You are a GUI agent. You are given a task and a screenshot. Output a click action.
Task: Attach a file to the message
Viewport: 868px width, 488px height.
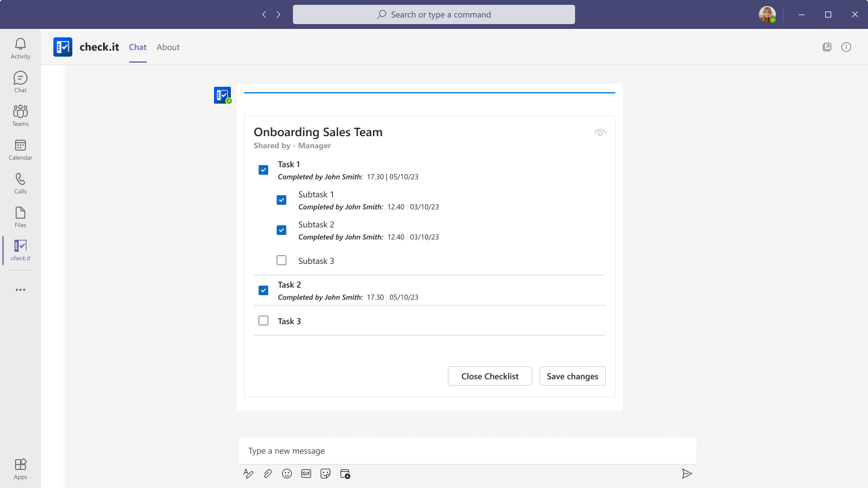[x=268, y=474]
